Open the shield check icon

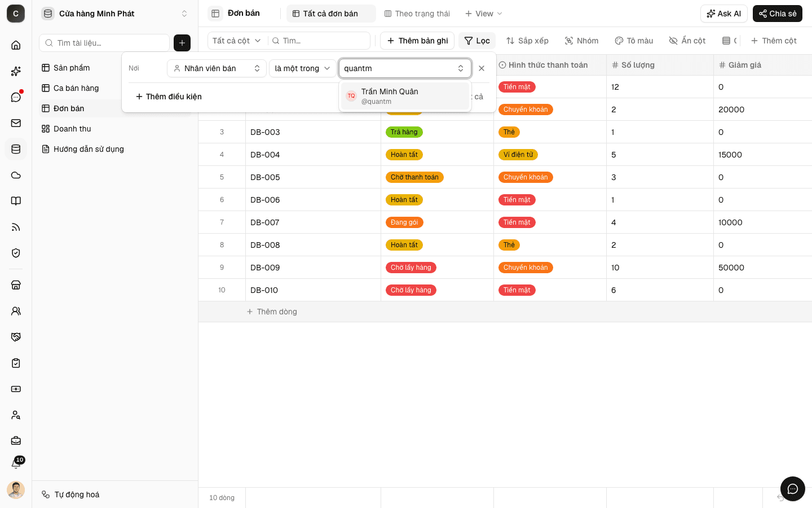click(16, 253)
